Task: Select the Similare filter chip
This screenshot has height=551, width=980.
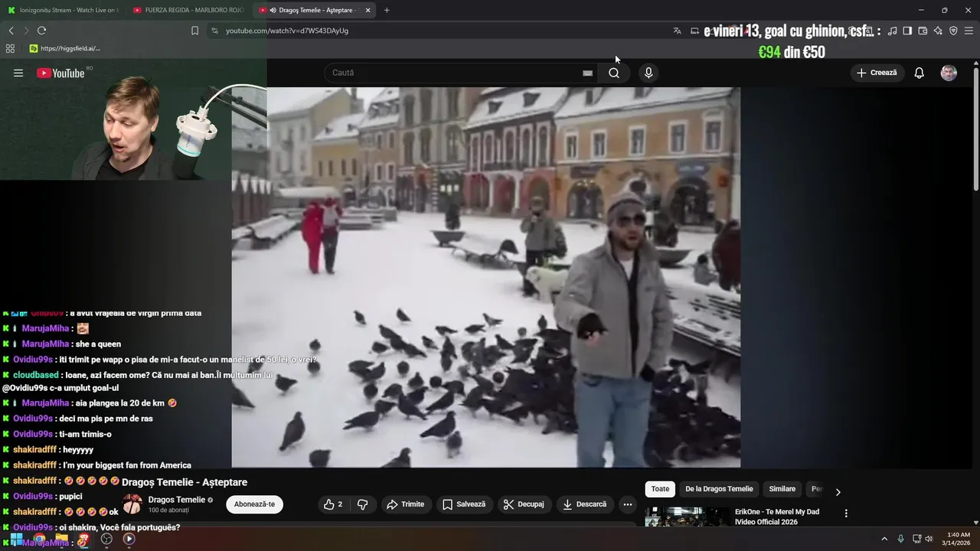Action: pos(782,489)
